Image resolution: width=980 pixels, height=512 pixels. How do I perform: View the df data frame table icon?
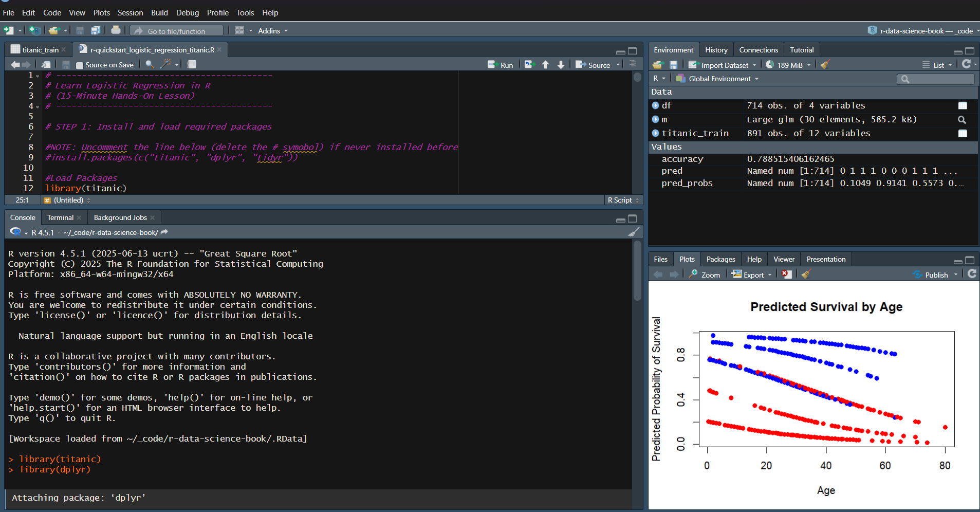click(963, 105)
